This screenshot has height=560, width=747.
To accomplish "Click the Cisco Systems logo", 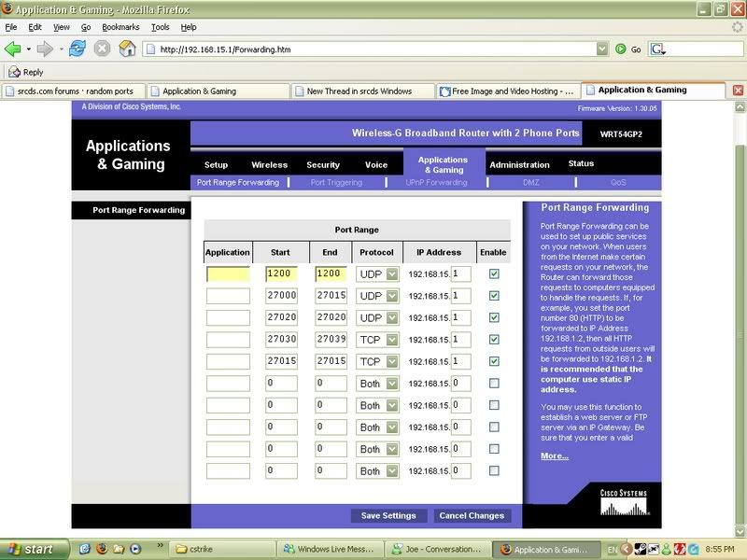I will coord(624,503).
